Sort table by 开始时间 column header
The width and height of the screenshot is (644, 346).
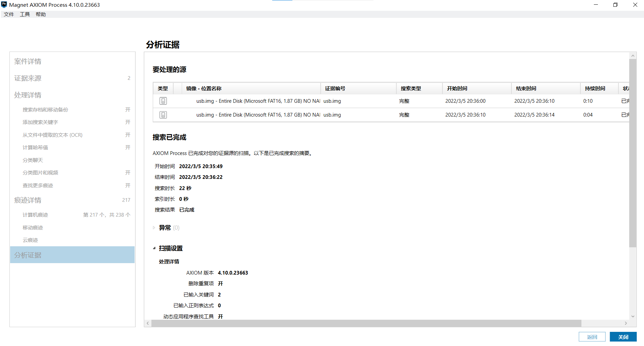(457, 88)
